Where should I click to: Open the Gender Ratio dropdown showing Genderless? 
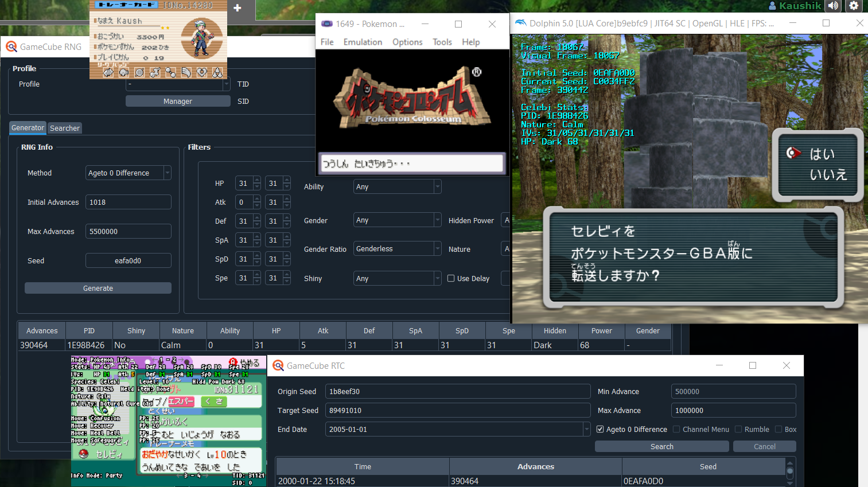coord(397,248)
